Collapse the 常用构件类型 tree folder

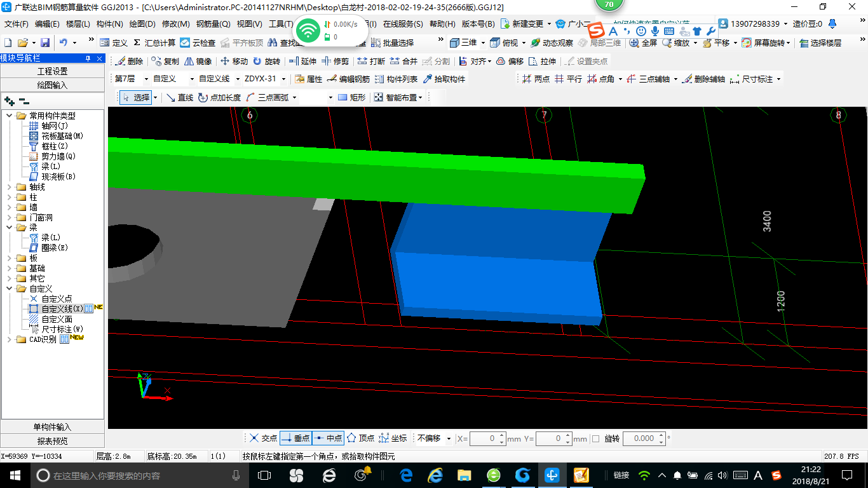[x=9, y=116]
